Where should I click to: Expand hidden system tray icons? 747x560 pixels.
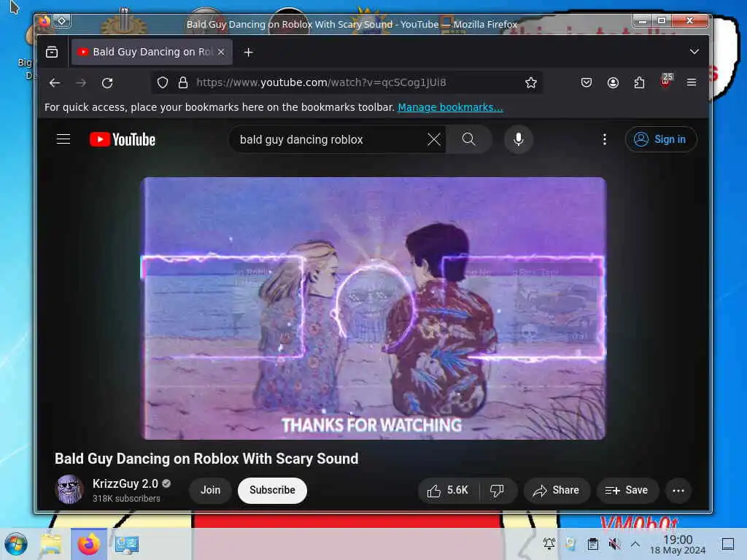(x=635, y=544)
